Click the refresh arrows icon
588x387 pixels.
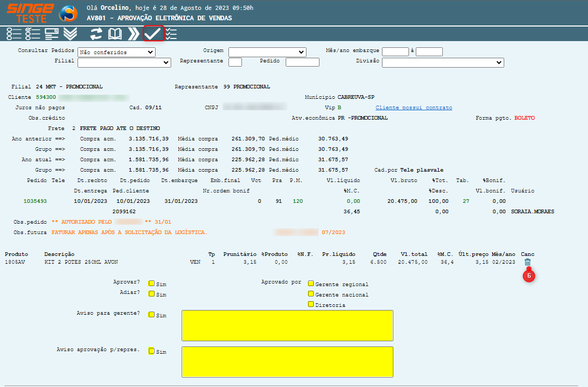96,34
